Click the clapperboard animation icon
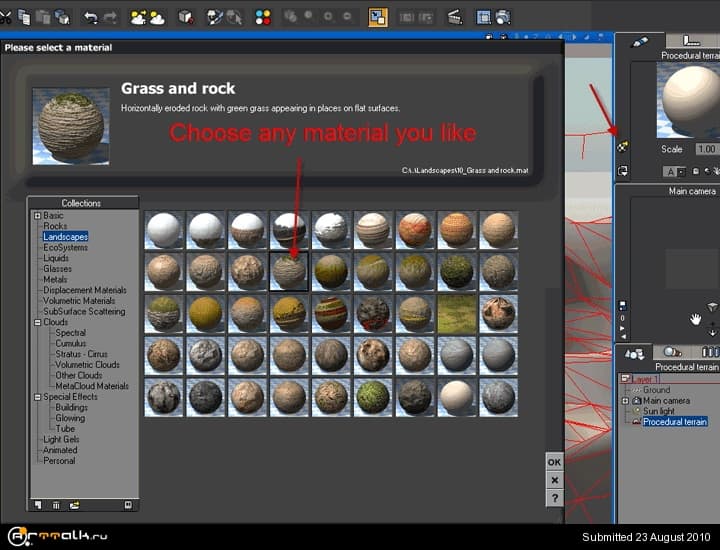720x550 pixels. [x=455, y=17]
